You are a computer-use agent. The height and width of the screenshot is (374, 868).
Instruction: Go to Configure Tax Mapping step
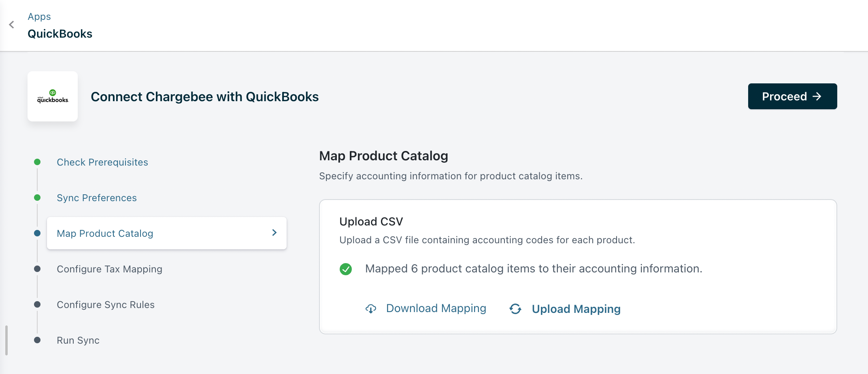click(x=109, y=269)
